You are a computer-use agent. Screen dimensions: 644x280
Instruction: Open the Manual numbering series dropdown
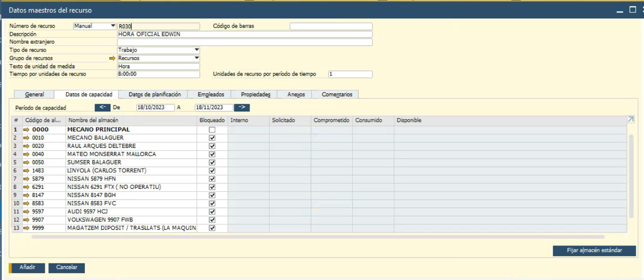(x=95, y=26)
